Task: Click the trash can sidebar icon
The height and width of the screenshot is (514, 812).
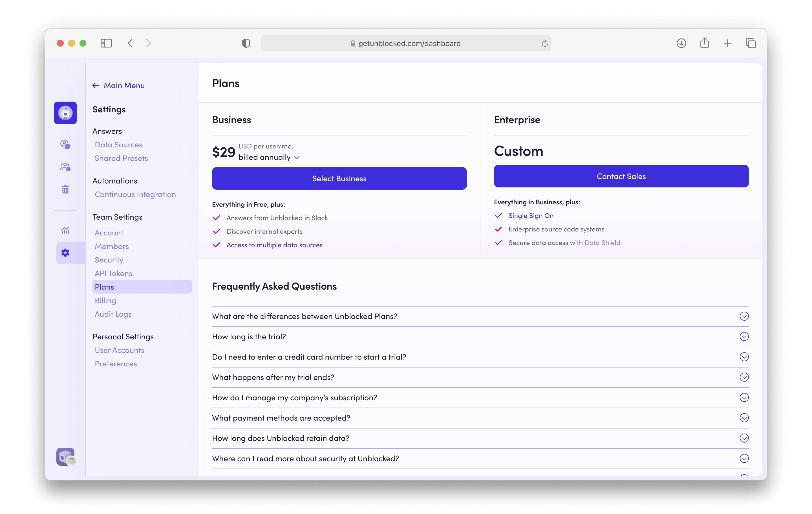Action: click(65, 189)
